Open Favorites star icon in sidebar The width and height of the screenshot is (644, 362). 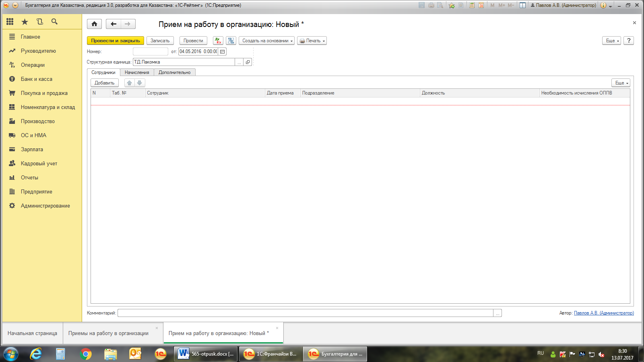click(x=25, y=22)
